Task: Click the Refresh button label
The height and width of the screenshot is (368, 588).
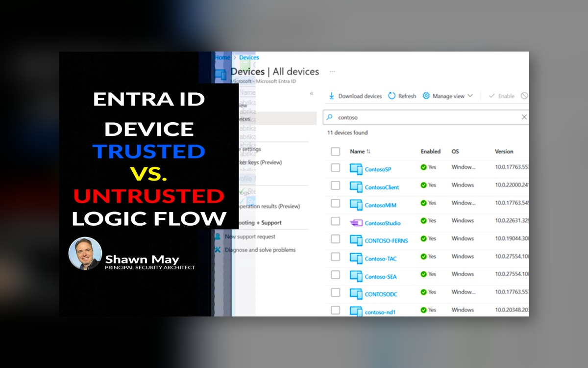Action: click(x=407, y=96)
